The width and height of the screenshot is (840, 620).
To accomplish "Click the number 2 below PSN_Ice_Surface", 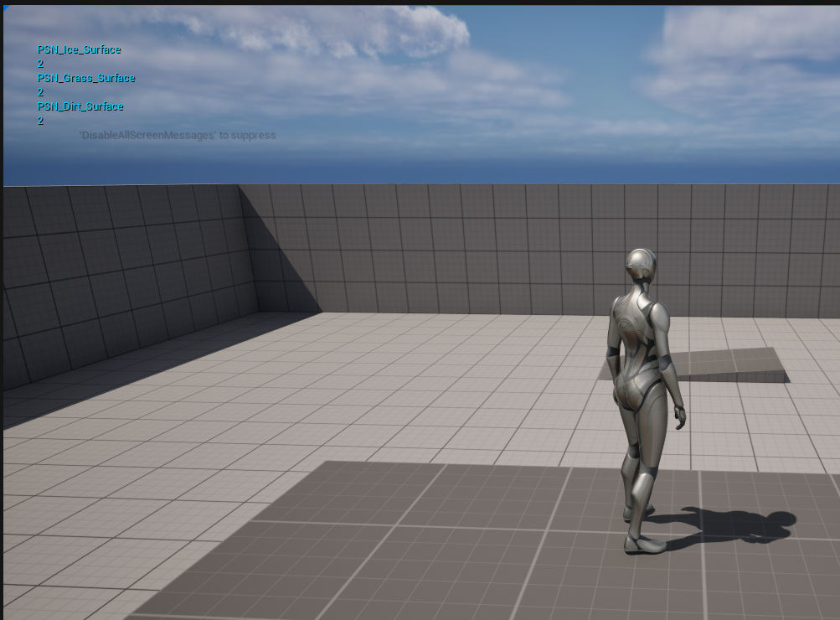I will point(40,64).
